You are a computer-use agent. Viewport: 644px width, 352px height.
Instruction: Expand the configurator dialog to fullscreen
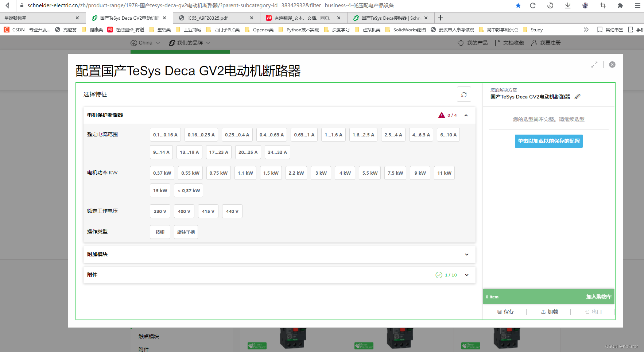(x=594, y=65)
